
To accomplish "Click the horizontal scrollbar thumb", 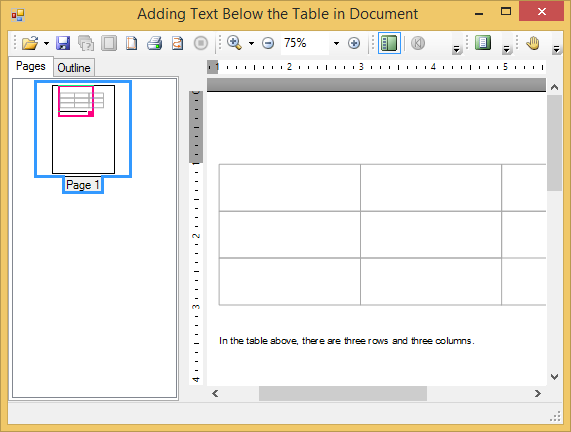I will [343, 393].
